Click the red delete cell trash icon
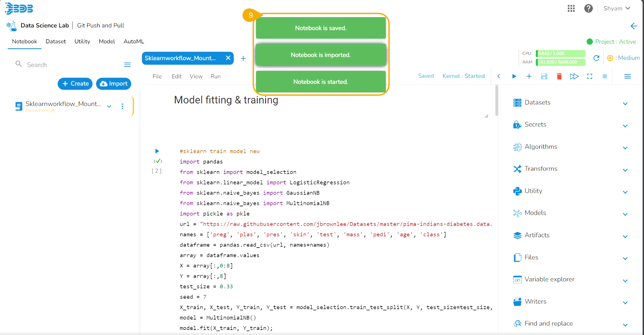This screenshot has height=335, width=644. [559, 76]
